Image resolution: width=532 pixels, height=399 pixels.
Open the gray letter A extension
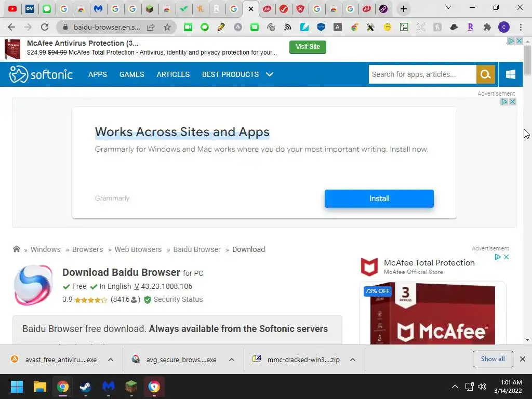point(338,27)
